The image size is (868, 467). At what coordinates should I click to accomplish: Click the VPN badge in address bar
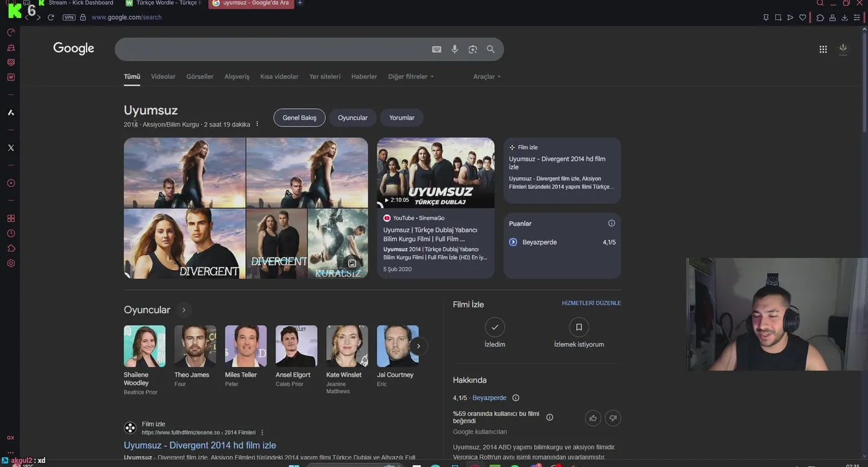pyautogui.click(x=69, y=18)
